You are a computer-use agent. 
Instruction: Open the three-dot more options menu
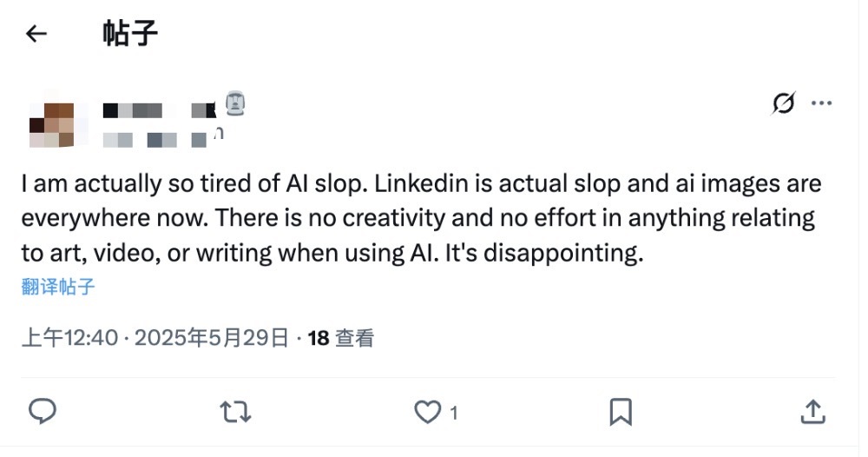tap(821, 103)
